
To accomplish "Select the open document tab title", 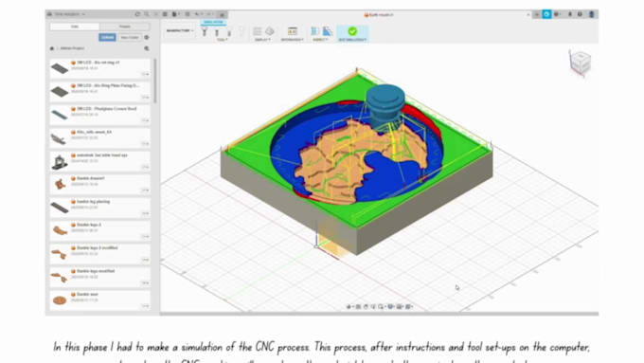I will click(379, 15).
